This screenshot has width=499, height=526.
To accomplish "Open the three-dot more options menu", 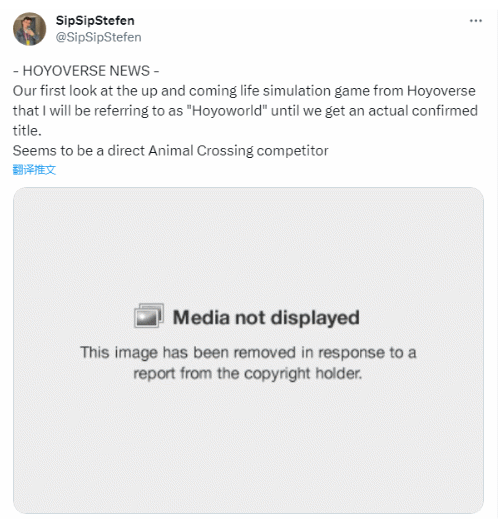I will point(475,21).
